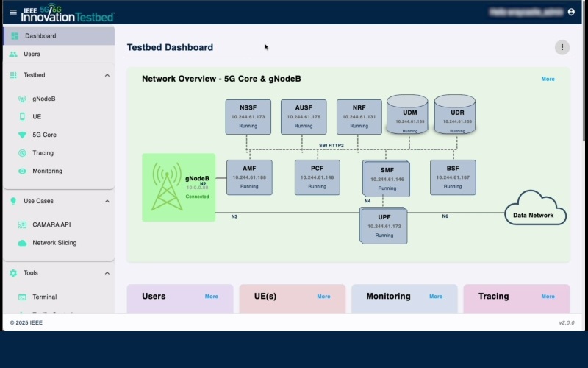588x368 pixels.
Task: Click the 5G Core wifi icon
Action: click(22, 135)
